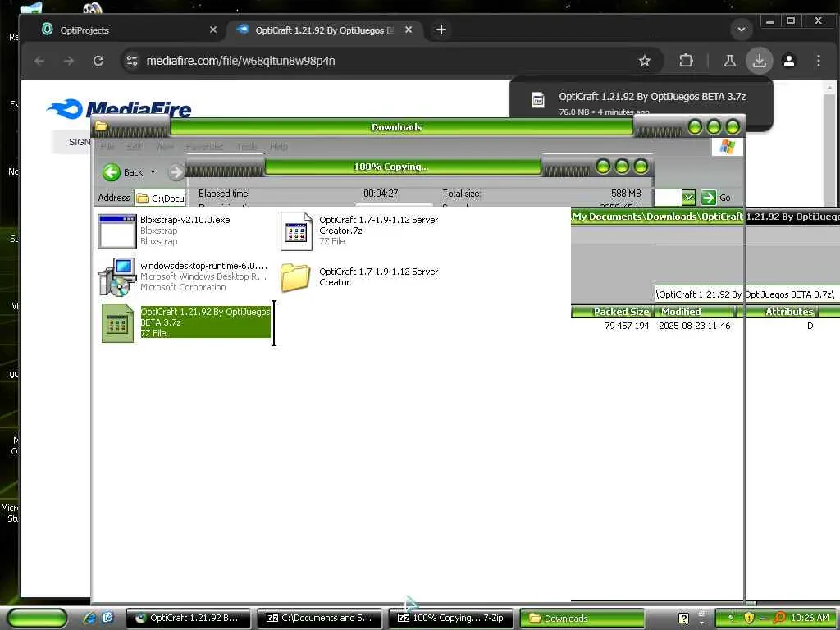840x630 pixels.
Task: Select Bloxstrap-v2.10.0.exe file icon
Action: click(116, 231)
